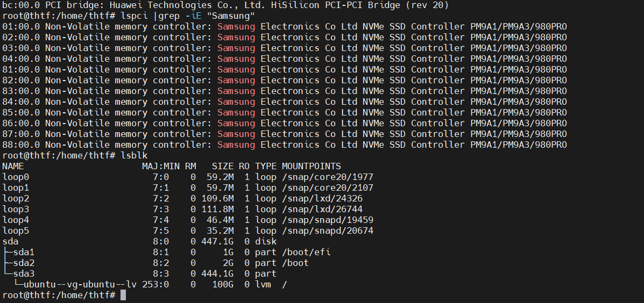Click the /boot/efi mount point
Image resolution: width=644 pixels, height=303 pixels.
pos(306,252)
